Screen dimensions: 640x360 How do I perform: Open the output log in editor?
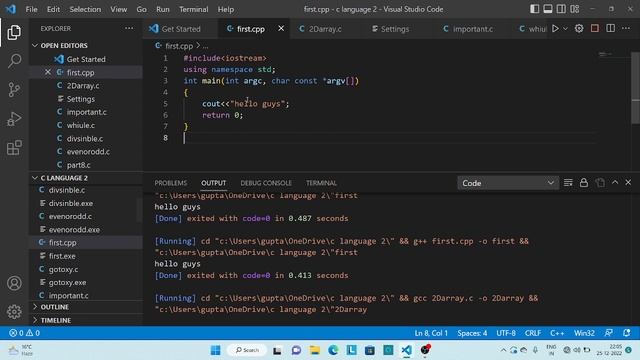[600, 182]
